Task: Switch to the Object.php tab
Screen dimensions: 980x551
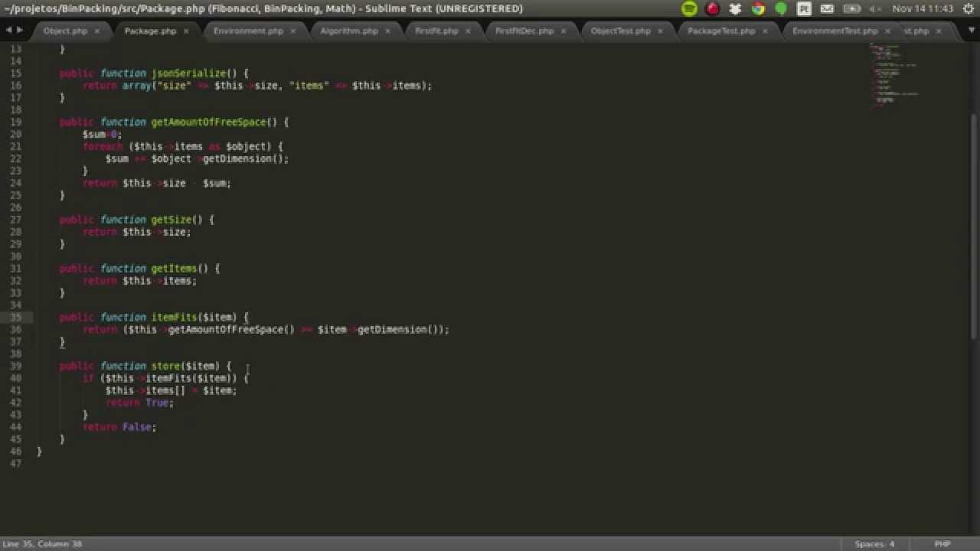Action: tap(65, 31)
